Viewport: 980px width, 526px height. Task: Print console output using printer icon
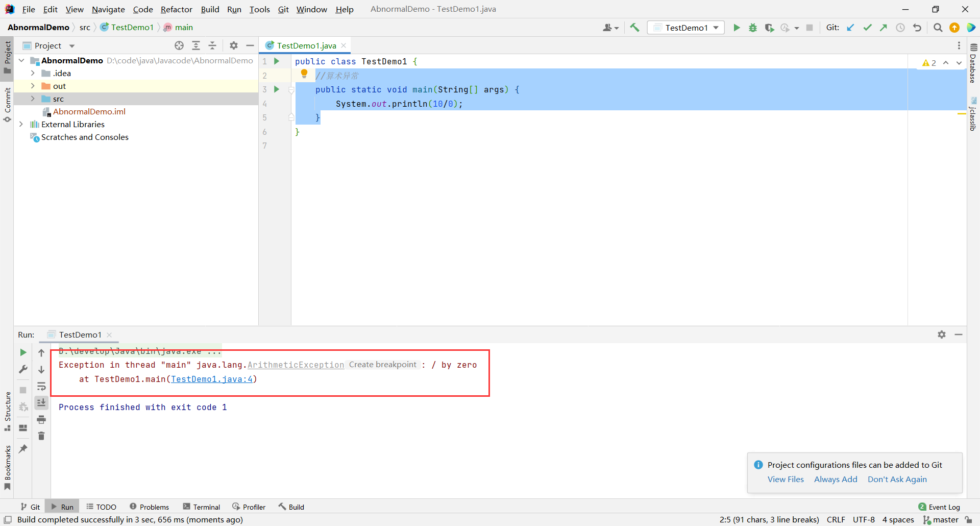41,419
